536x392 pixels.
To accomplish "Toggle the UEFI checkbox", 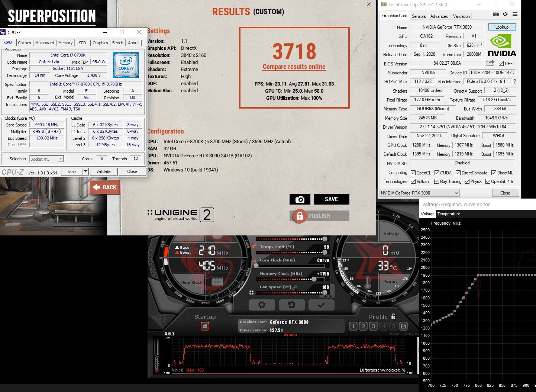I will pos(501,64).
